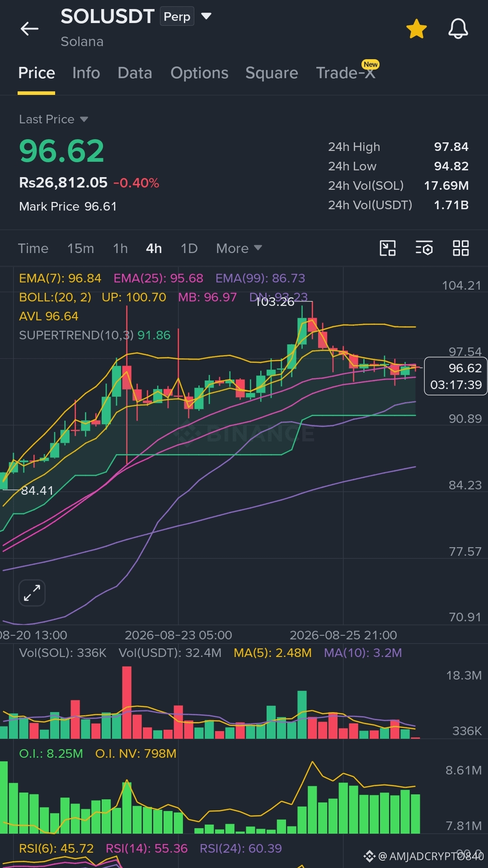
Task: Tap the AVL 96.64 label
Action: tap(49, 316)
